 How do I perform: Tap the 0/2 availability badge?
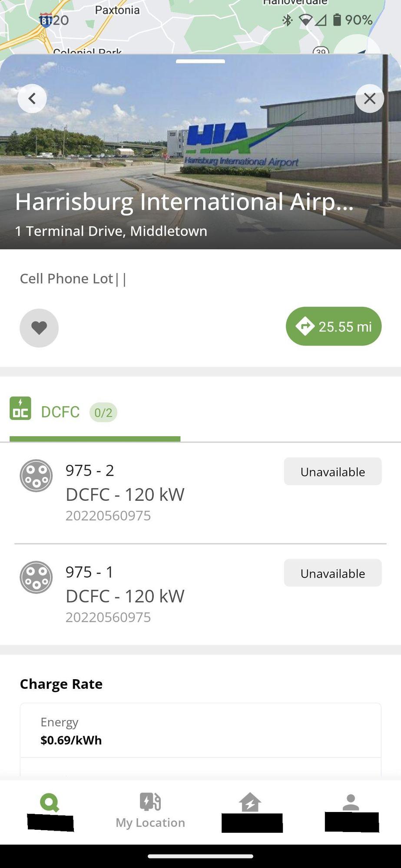[103, 412]
